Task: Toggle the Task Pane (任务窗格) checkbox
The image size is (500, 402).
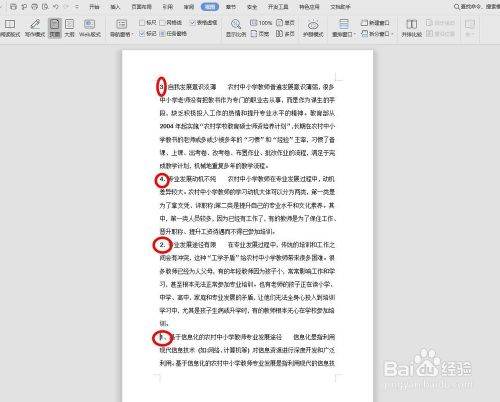Action: point(173,34)
